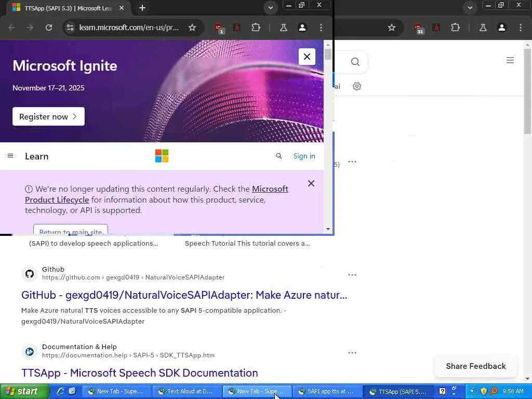Open Chrome menu of back window
Screen dimensions: 532x399
[521, 28]
